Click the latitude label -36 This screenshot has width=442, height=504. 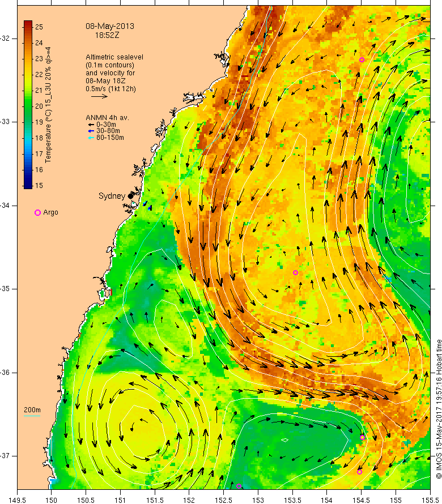click(5, 373)
